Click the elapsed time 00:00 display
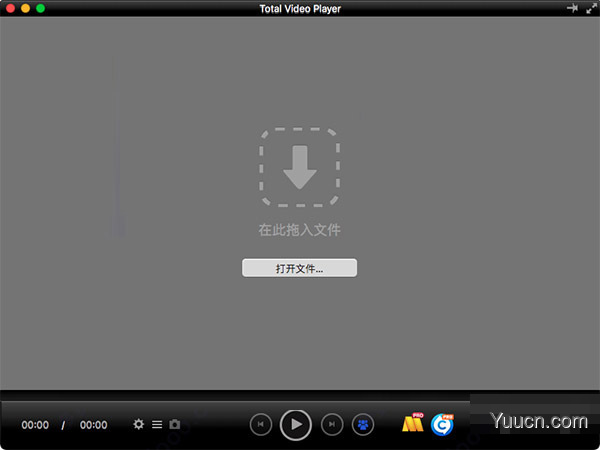Screen dimensions: 600x450 point(35,425)
